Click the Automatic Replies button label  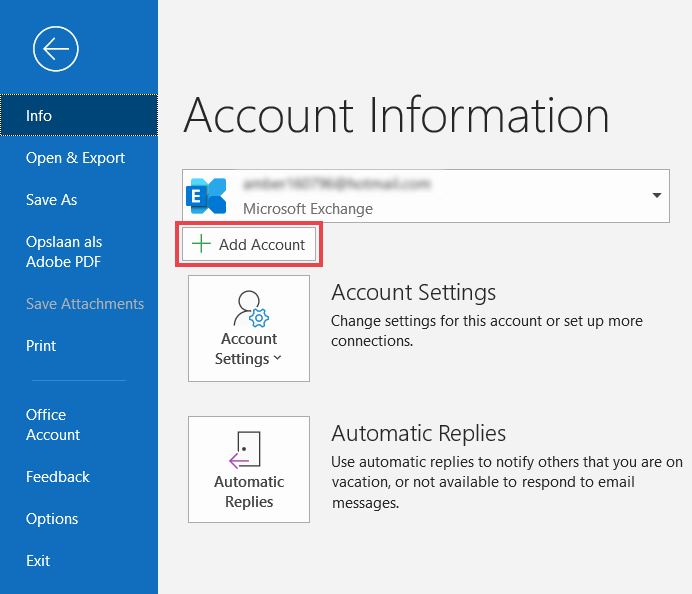click(249, 492)
